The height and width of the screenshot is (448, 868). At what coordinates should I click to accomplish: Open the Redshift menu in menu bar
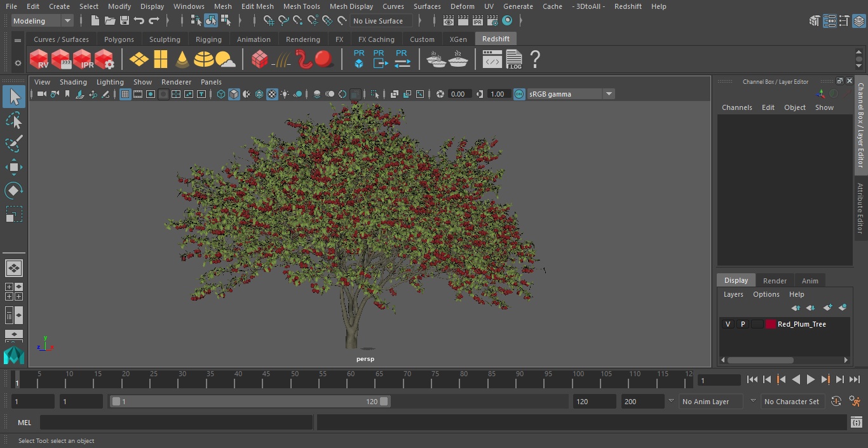(628, 6)
